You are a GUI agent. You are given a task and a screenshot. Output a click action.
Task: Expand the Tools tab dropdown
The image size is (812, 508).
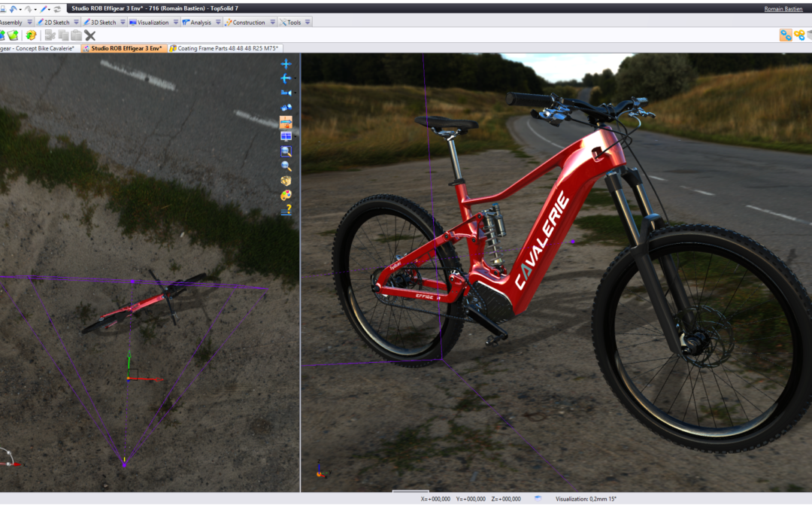click(308, 23)
